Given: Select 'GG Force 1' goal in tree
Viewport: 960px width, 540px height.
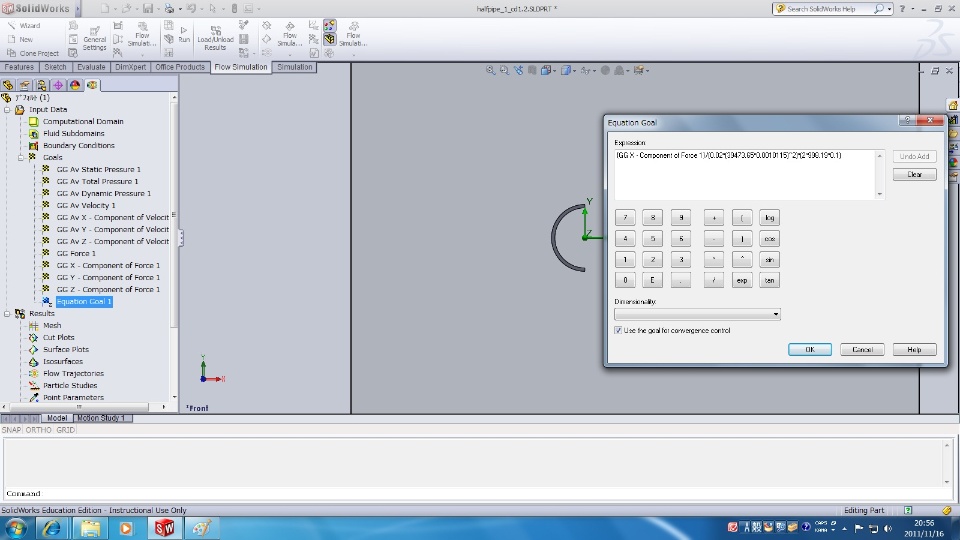Looking at the screenshot, I should pos(76,253).
